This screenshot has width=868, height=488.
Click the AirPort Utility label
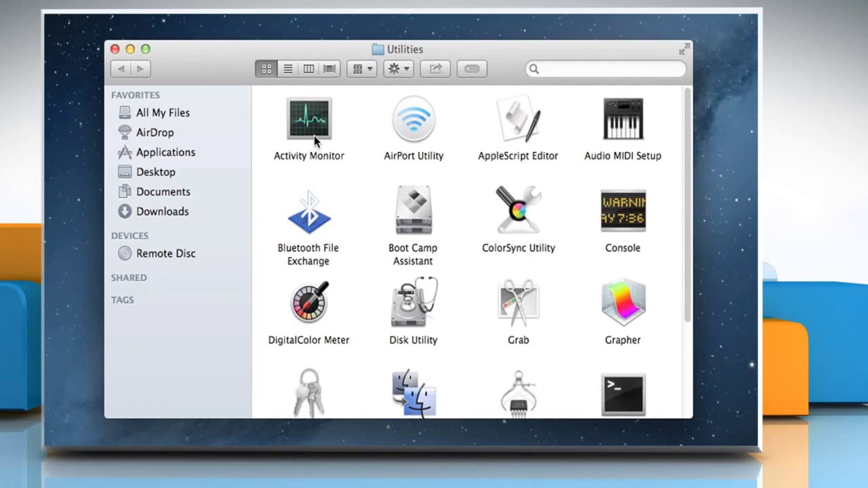click(x=414, y=155)
